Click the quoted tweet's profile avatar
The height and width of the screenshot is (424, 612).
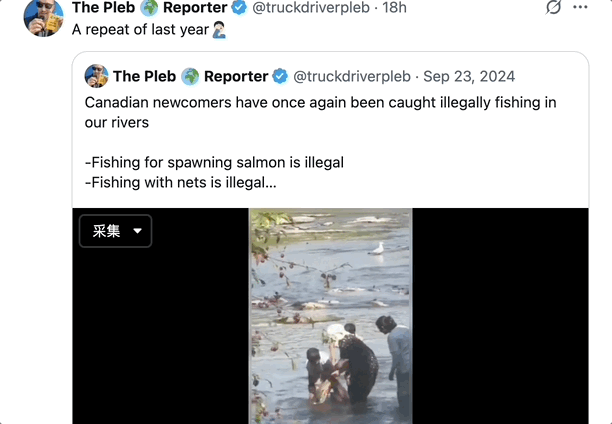pos(96,76)
